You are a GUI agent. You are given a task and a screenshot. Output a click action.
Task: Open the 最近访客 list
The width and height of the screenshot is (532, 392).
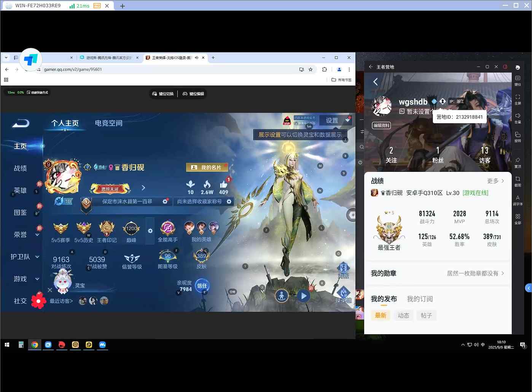pos(61,301)
